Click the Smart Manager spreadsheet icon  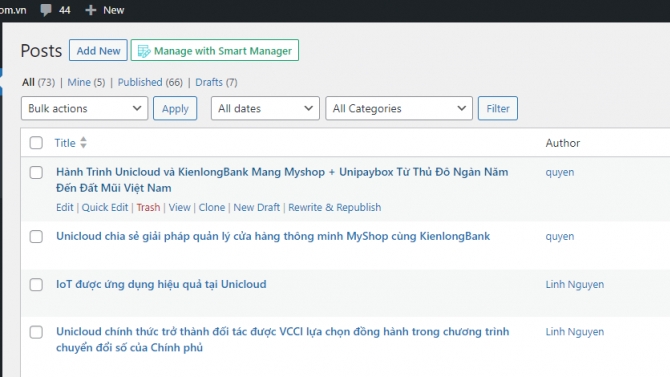[144, 51]
